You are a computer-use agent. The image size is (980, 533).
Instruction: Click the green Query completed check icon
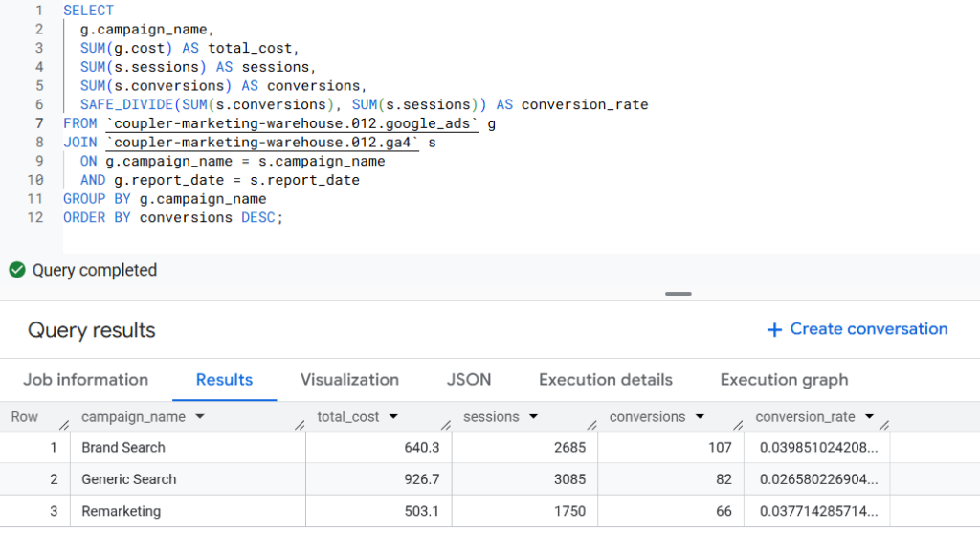pyautogui.click(x=17, y=270)
